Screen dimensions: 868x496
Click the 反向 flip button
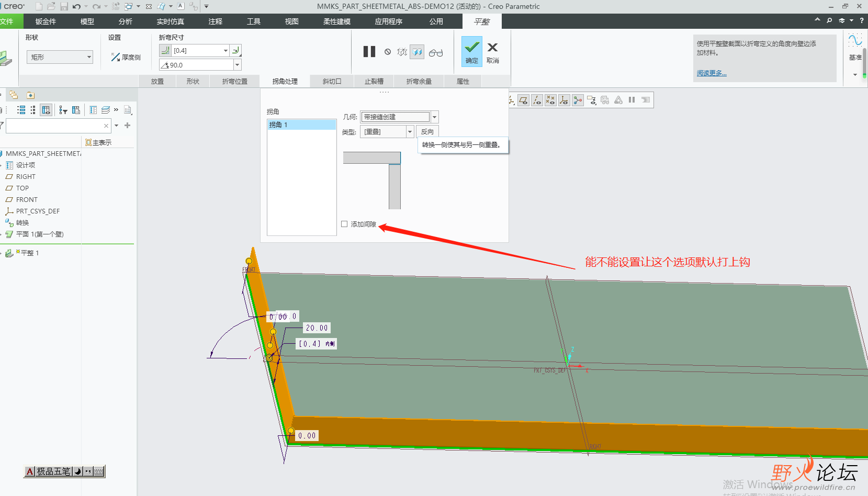tap(427, 132)
